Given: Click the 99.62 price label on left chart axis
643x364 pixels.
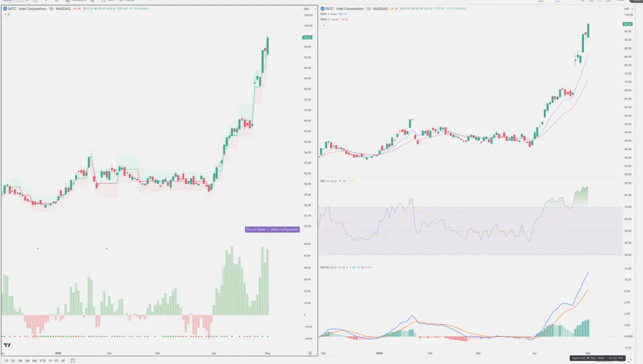Looking at the screenshot, I should point(308,37).
